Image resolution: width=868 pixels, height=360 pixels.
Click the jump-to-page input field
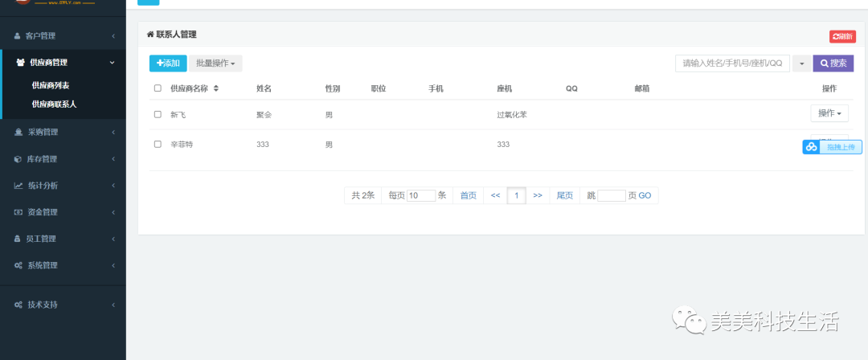[612, 195]
